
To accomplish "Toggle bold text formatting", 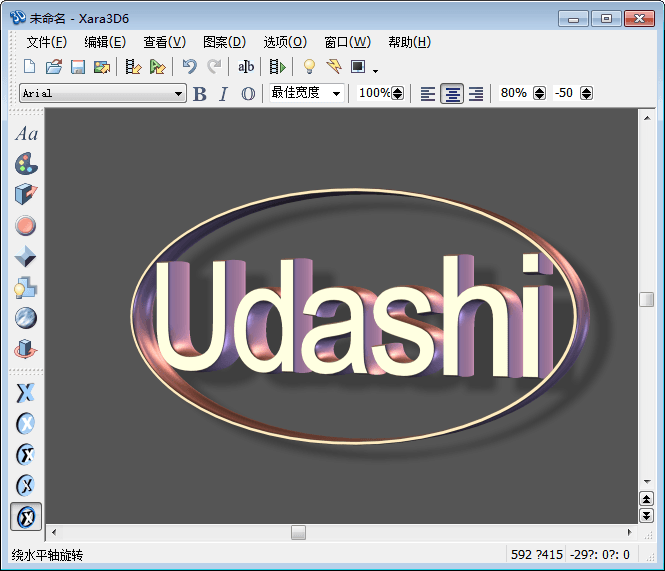I will (x=200, y=93).
